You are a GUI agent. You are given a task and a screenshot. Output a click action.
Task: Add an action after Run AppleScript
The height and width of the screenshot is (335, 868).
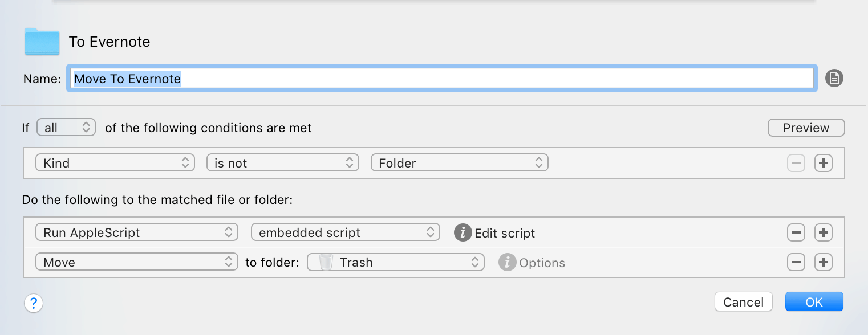[x=823, y=232]
